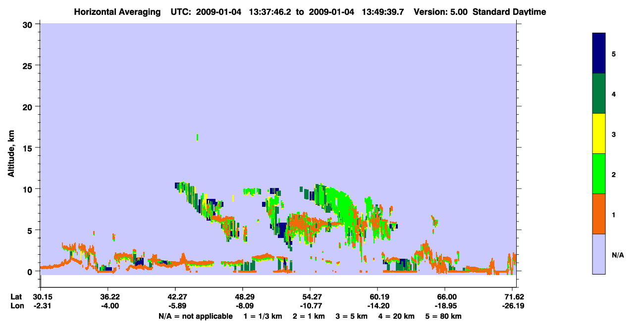644x330 pixels.
Task: Click longitude value -18.95
Action: pos(445,306)
